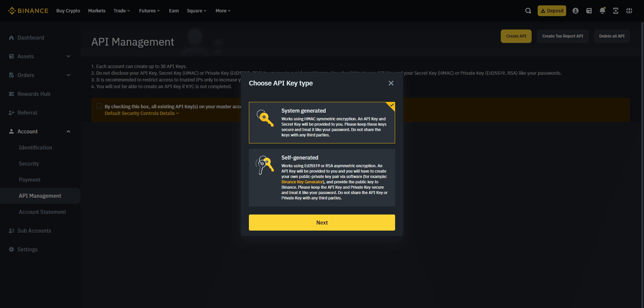644x308 pixels.
Task: Open Security in the sidebar
Action: coord(29,164)
